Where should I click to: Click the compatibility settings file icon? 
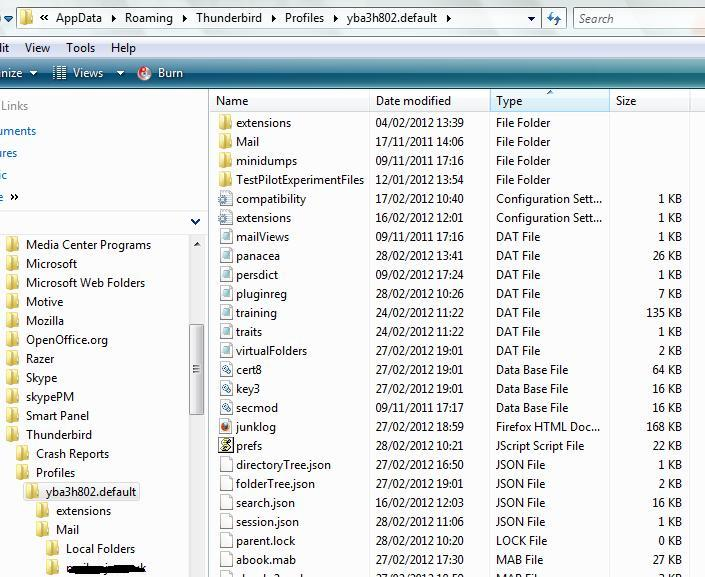[225, 199]
